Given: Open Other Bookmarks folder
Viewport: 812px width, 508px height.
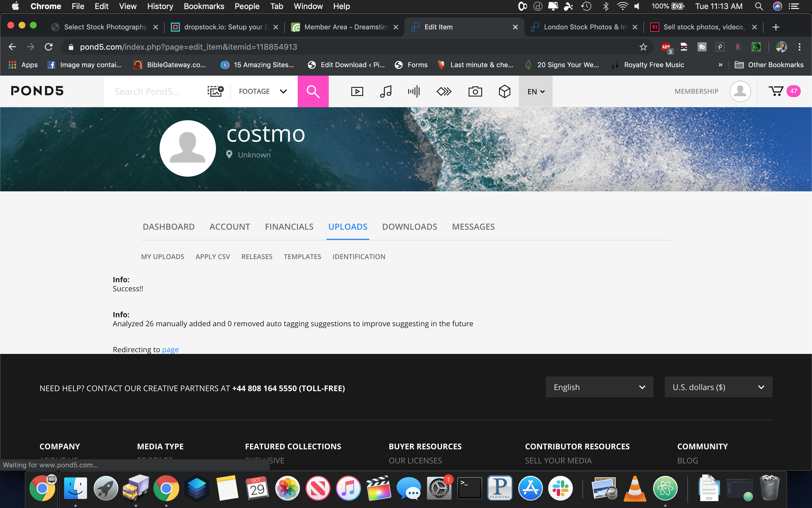Looking at the screenshot, I should [x=769, y=65].
